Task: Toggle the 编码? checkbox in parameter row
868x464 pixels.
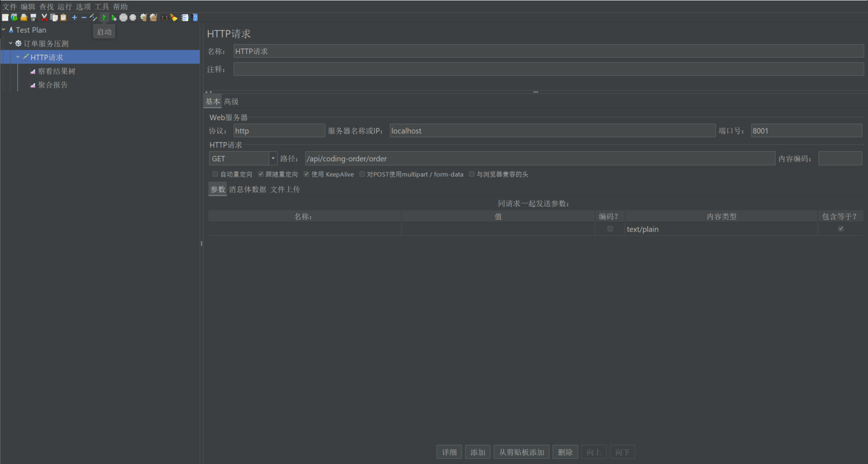Action: pyautogui.click(x=610, y=229)
